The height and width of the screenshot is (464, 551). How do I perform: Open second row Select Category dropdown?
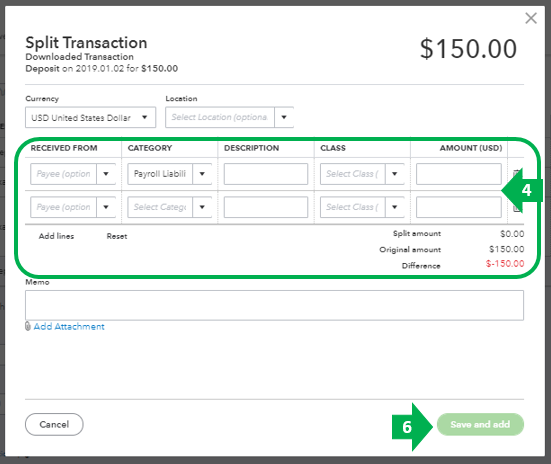[x=202, y=207]
